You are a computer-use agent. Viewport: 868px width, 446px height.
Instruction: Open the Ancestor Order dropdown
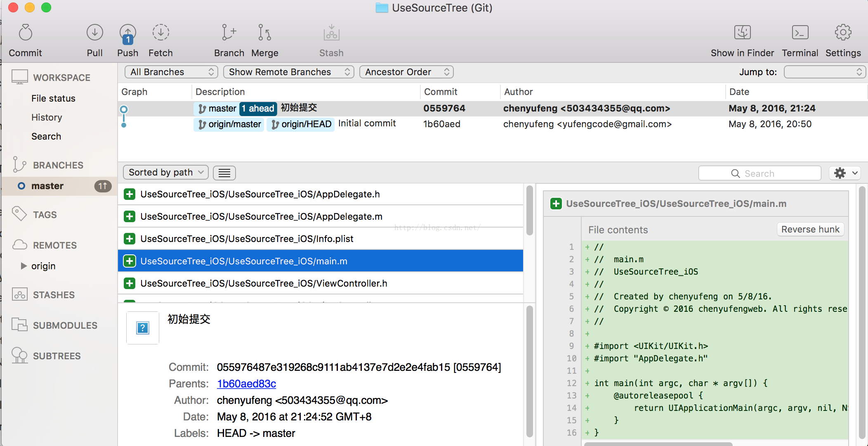tap(406, 72)
